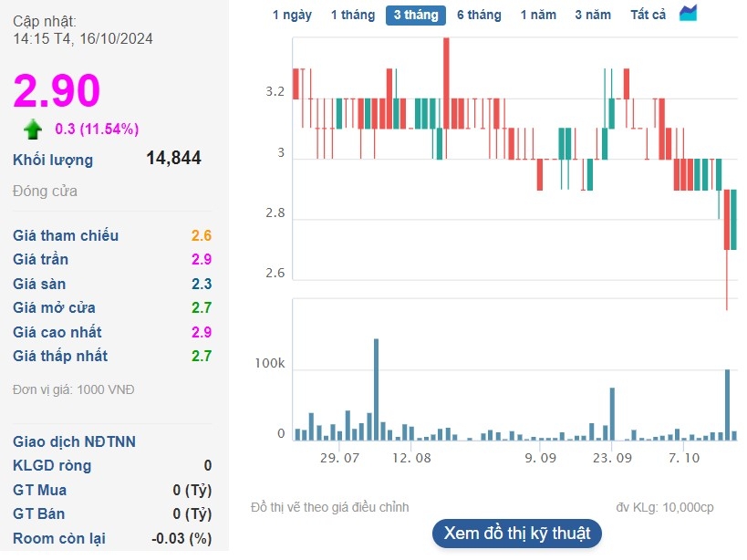Screen dimensions: 747x560
Task: Select the '1 ngày' time range tab
Action: point(292,16)
